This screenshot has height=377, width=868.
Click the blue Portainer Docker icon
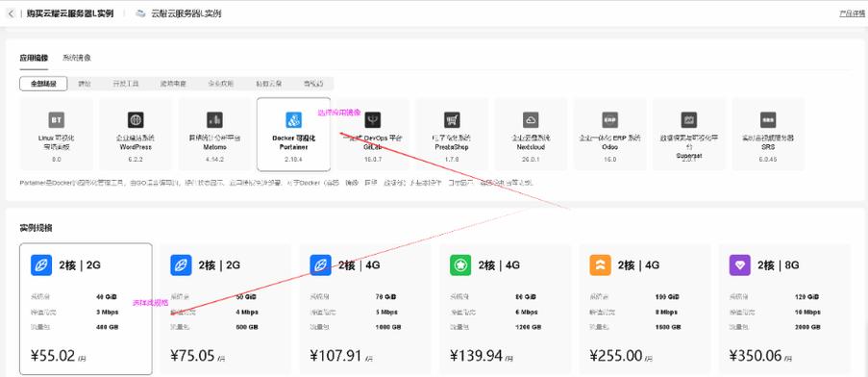[293, 120]
